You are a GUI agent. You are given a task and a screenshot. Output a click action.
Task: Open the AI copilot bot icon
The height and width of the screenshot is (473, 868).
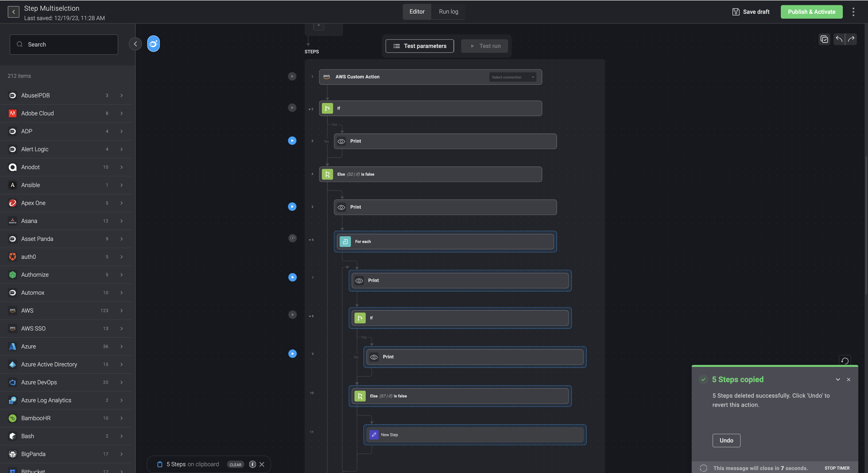153,44
